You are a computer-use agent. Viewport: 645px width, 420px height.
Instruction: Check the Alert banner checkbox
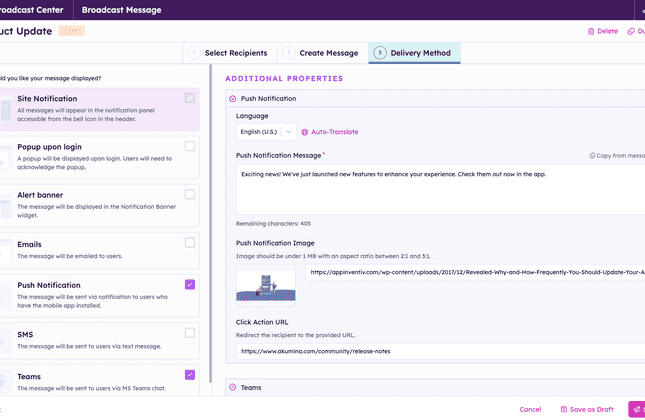[190, 193]
